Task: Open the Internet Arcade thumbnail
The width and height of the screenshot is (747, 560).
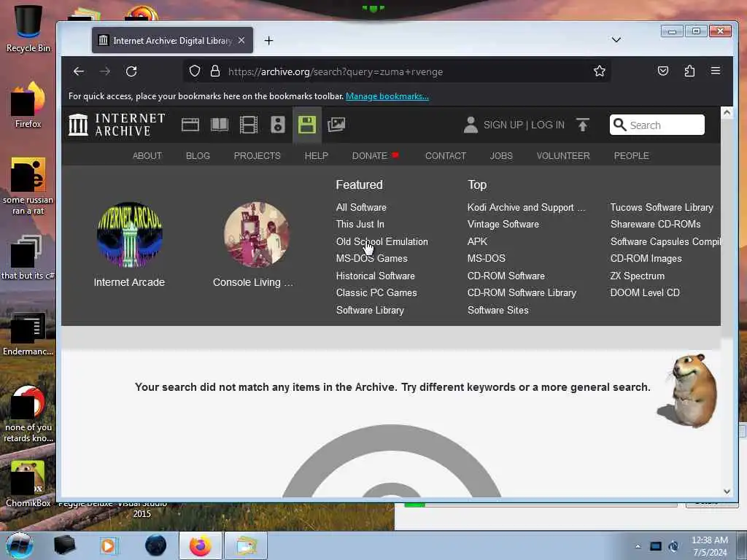Action: pos(130,234)
